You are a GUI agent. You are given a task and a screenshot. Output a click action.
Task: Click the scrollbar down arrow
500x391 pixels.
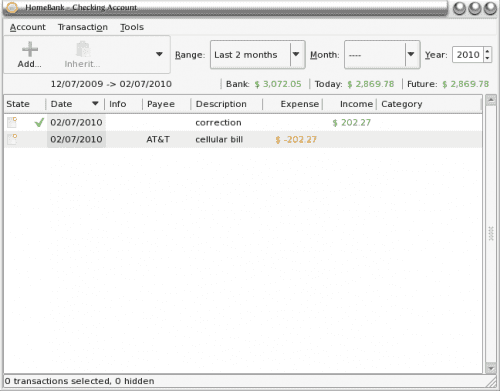tap(491, 368)
